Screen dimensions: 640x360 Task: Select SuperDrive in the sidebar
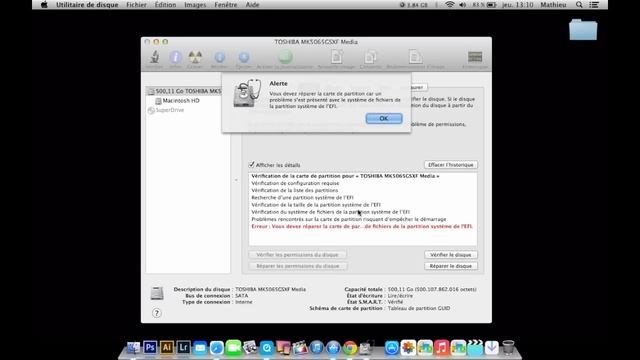coord(166,110)
